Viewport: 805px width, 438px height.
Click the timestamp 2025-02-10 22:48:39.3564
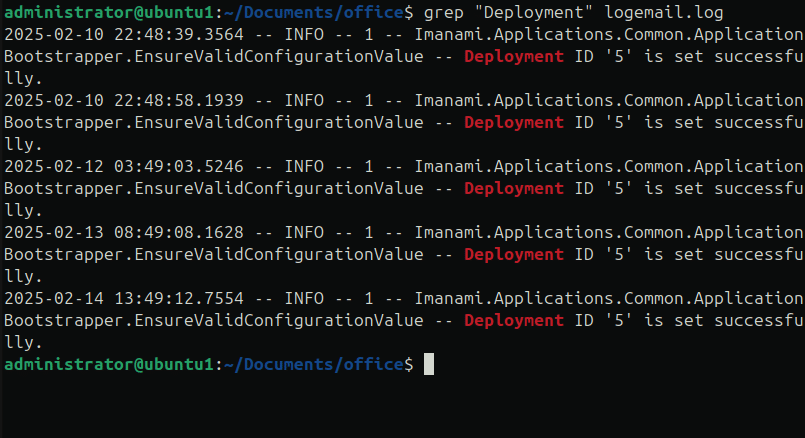124,34
